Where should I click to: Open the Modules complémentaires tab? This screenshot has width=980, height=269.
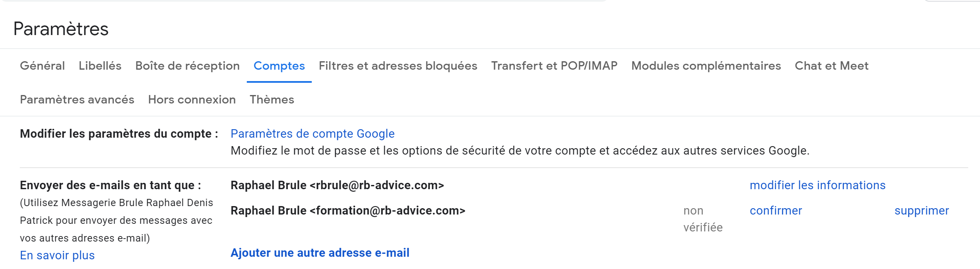point(706,66)
